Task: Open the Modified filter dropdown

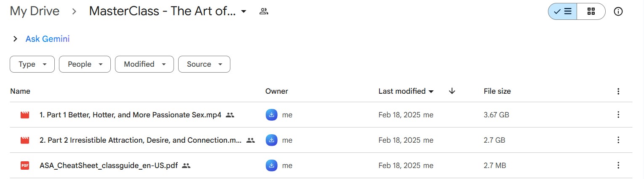Action: (x=144, y=64)
